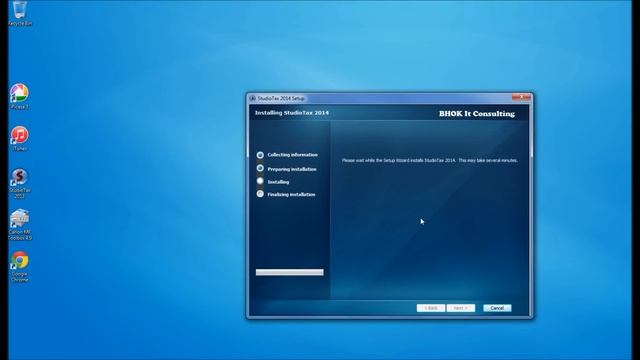Click the disabled Back button
Viewport: 640px width, 360px height.
tap(431, 308)
